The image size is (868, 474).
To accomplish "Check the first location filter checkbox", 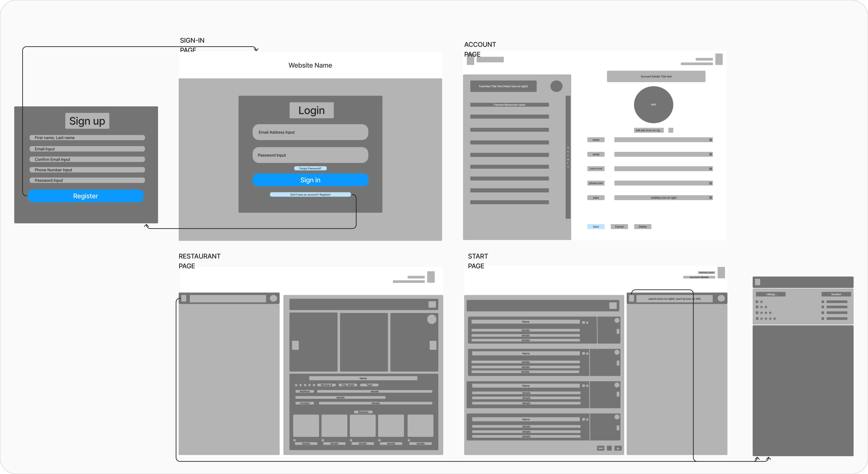I will point(823,302).
